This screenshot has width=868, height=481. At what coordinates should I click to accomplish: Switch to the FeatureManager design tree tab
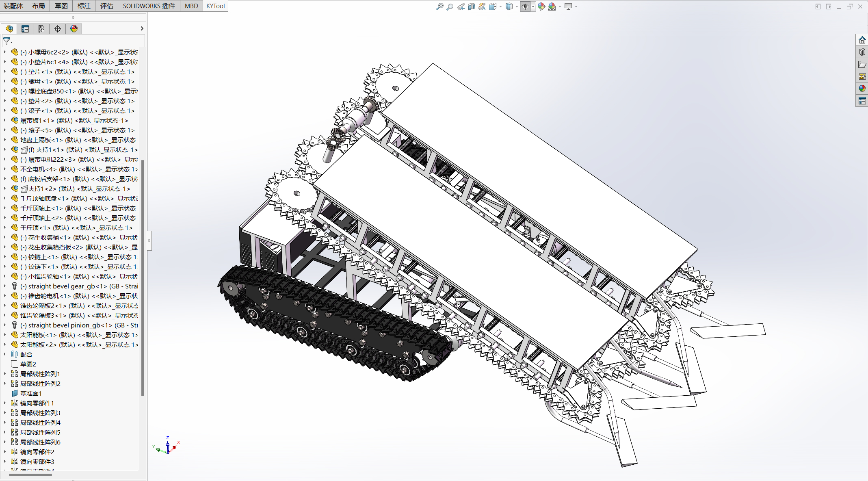click(9, 28)
